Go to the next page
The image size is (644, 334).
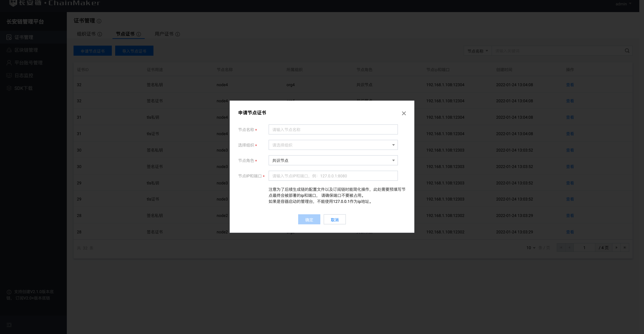(x=616, y=248)
